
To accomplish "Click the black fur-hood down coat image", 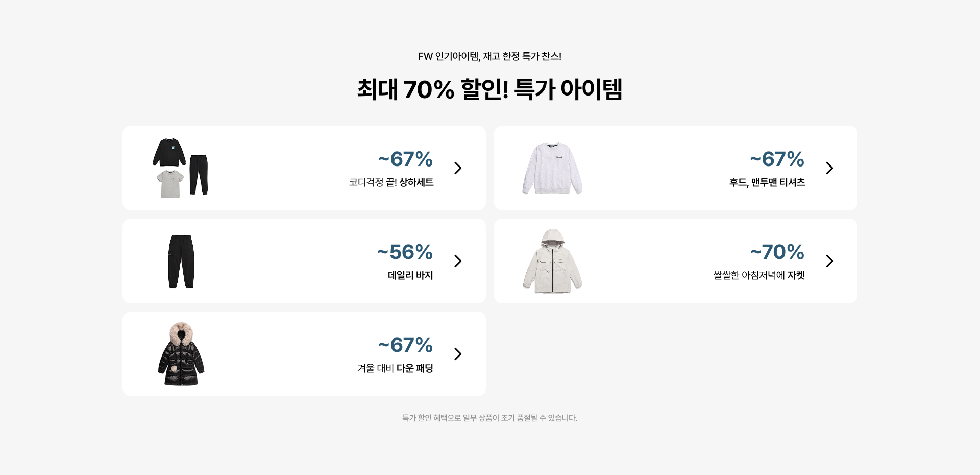I will coord(181,354).
